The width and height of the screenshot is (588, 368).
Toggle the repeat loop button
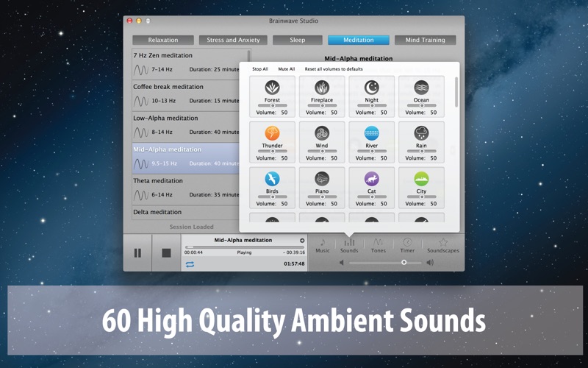click(190, 264)
